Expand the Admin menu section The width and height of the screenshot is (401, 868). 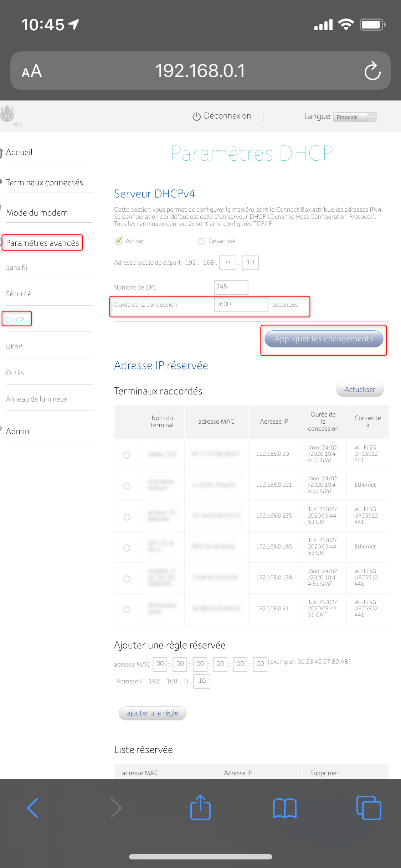[17, 431]
